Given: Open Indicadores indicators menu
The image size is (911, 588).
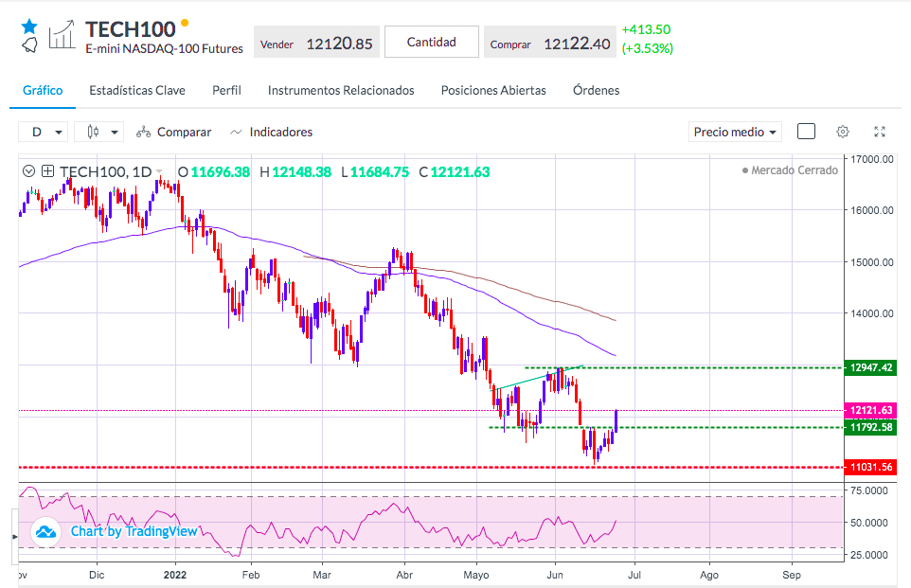Looking at the screenshot, I should click(x=272, y=133).
